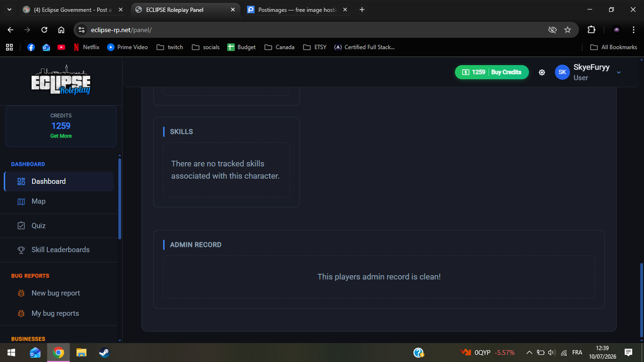Open the Chrome apps grid bookmark
The height and width of the screenshot is (362, 644).
pyautogui.click(x=9, y=47)
